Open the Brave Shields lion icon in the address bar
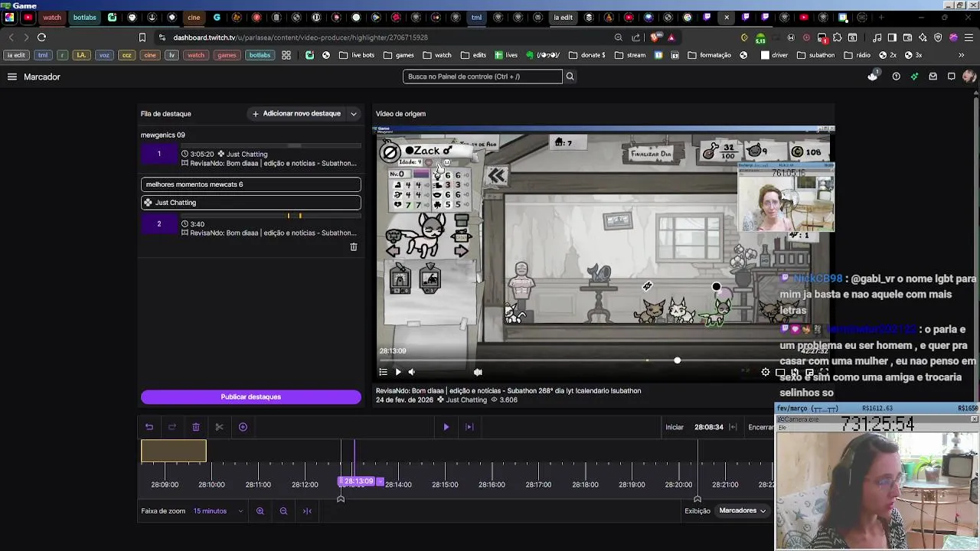 [x=656, y=37]
